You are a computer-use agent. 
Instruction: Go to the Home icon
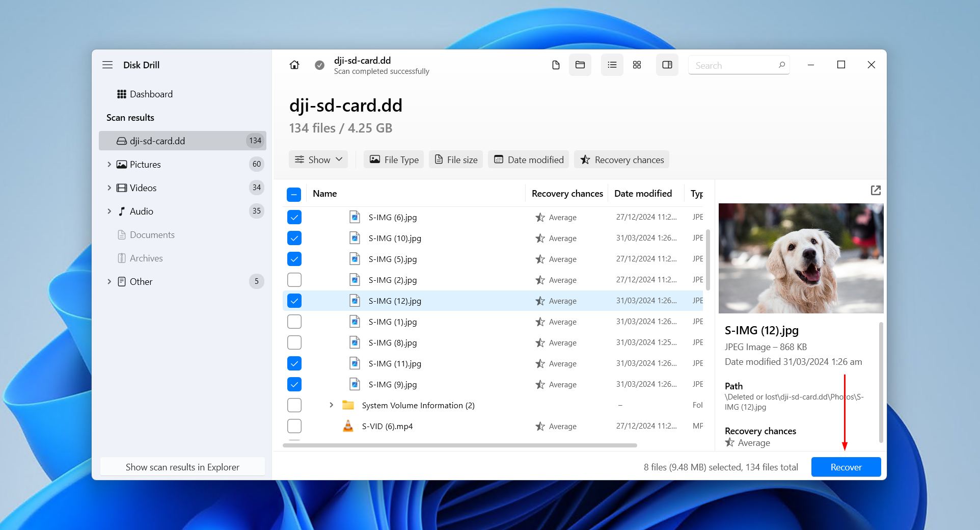coord(294,65)
